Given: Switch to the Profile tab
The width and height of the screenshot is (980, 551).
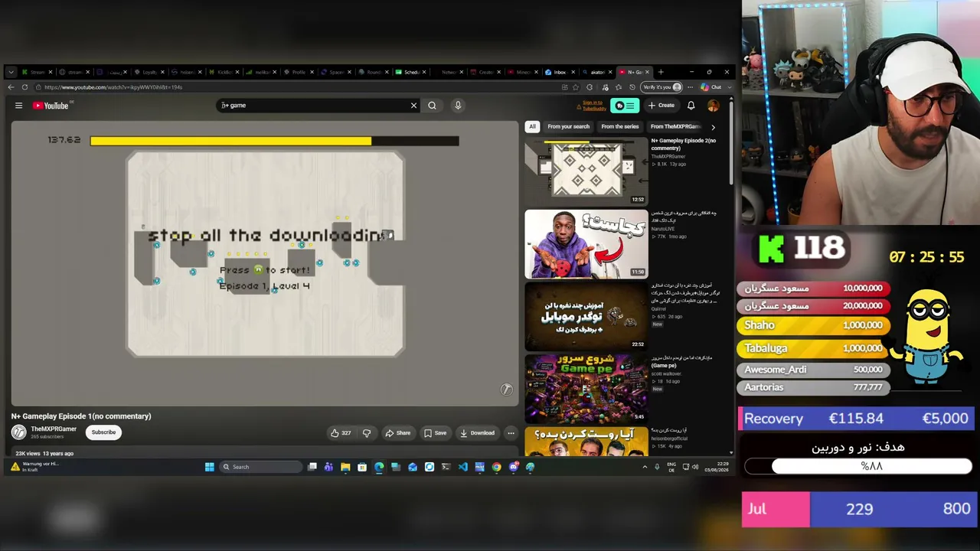Looking at the screenshot, I should point(299,72).
